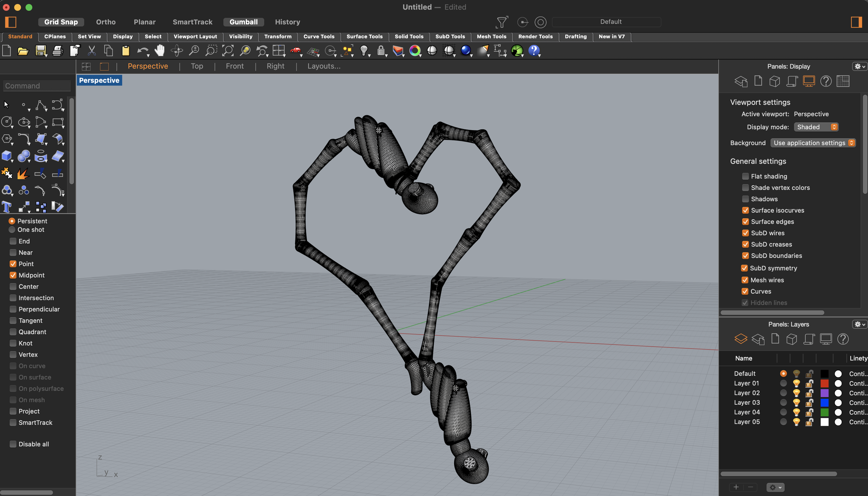Switch to the Front viewport tab

point(235,66)
